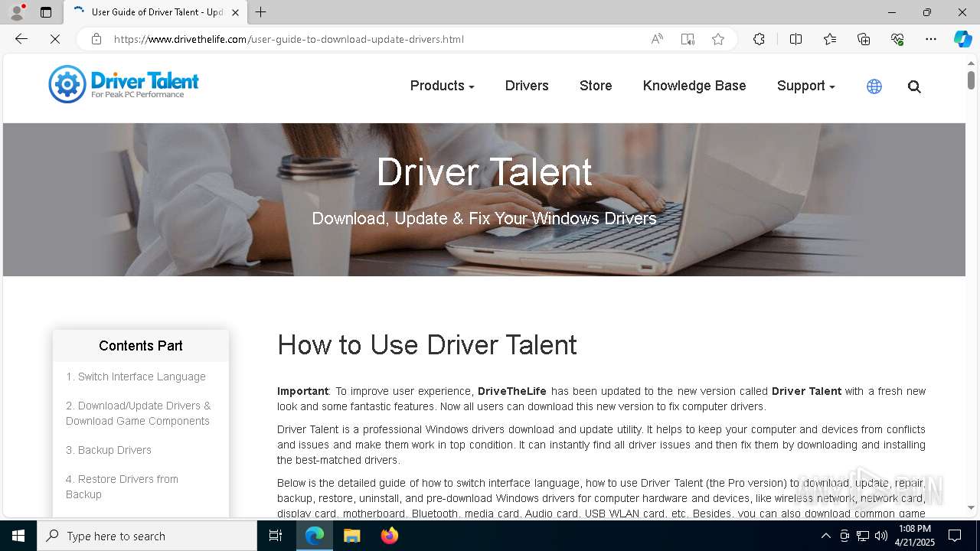Open the Collections panel
980x551 pixels.
coord(864,39)
